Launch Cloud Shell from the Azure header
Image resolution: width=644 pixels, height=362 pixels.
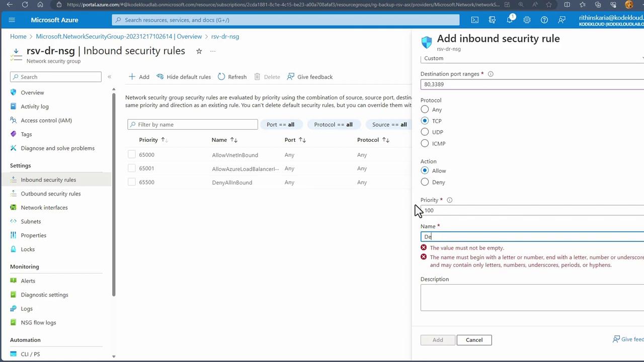click(474, 20)
